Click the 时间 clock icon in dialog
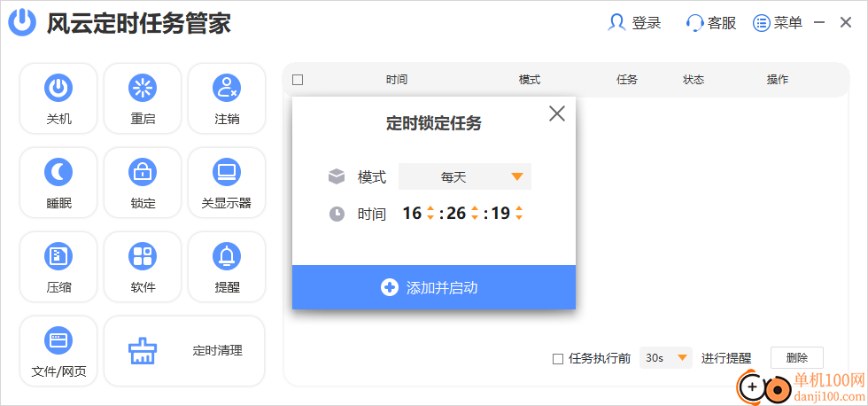This screenshot has width=868, height=406. (x=337, y=214)
